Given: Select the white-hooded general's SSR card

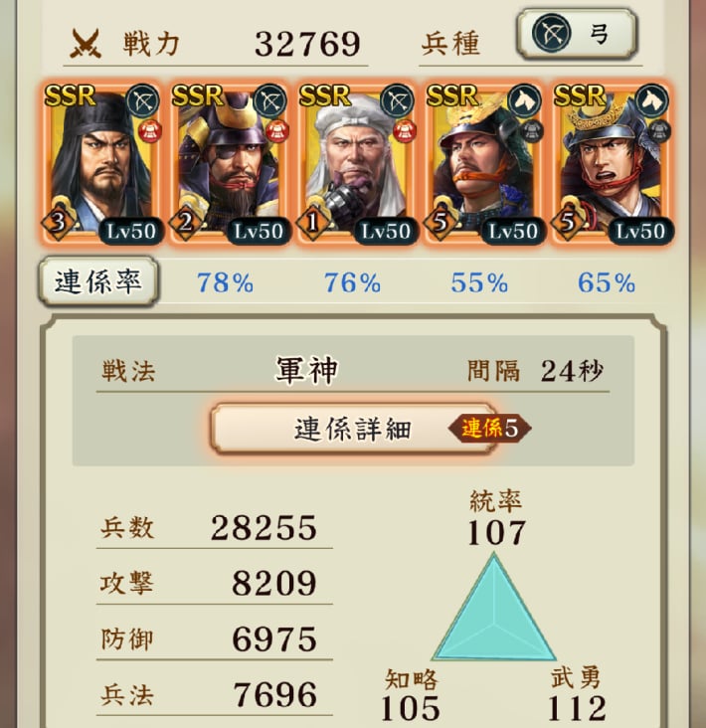Looking at the screenshot, I should (x=356, y=163).
